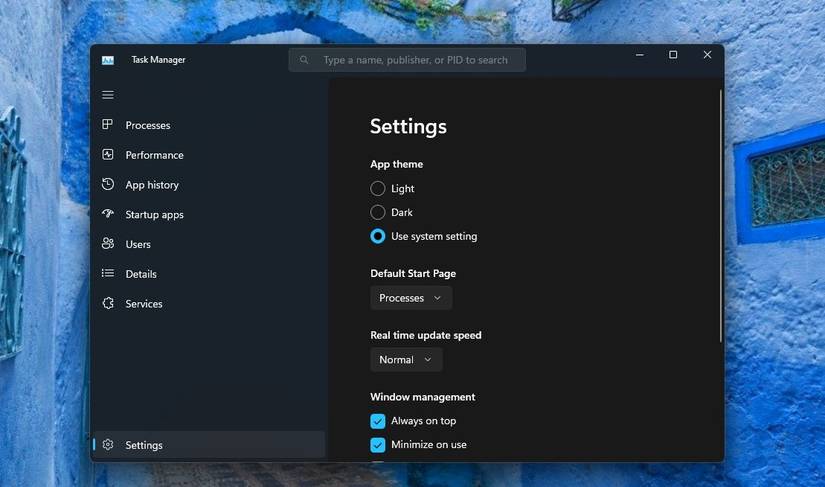Click the Task Manager search box
Image resolution: width=825 pixels, height=487 pixels.
[407, 60]
